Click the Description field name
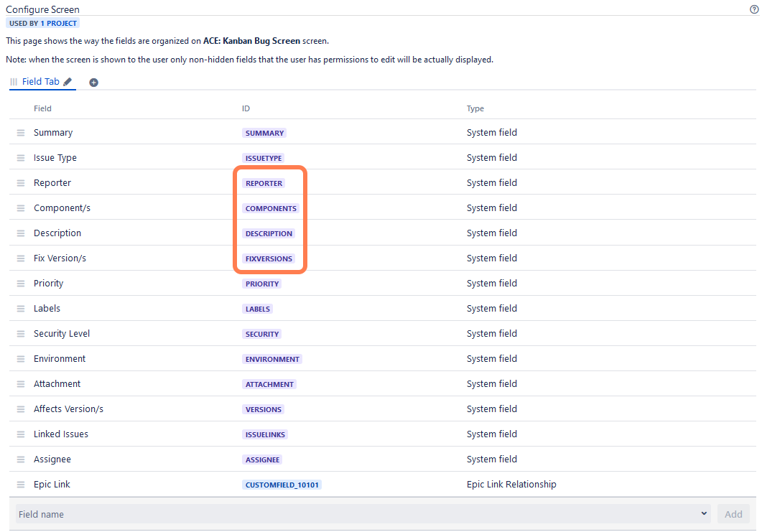Viewport: 762px width, 532px height. point(57,233)
